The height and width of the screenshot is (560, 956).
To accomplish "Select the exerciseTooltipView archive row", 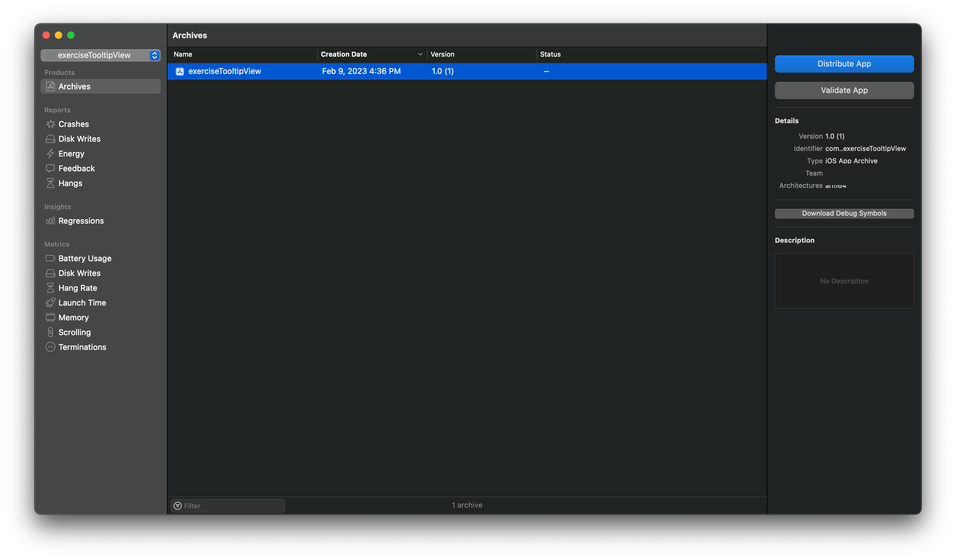I will pyautogui.click(x=467, y=71).
